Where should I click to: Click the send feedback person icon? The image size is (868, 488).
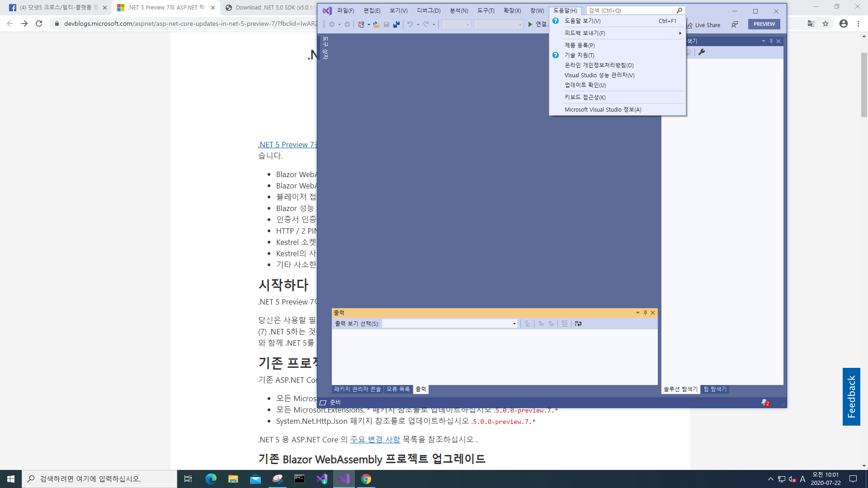pos(735,24)
